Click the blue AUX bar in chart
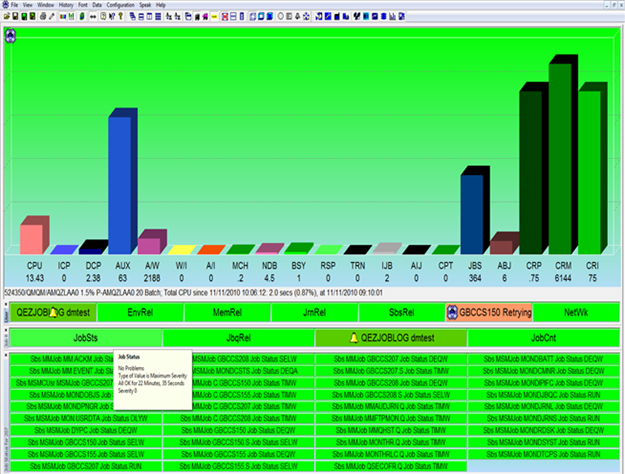 tap(122, 185)
